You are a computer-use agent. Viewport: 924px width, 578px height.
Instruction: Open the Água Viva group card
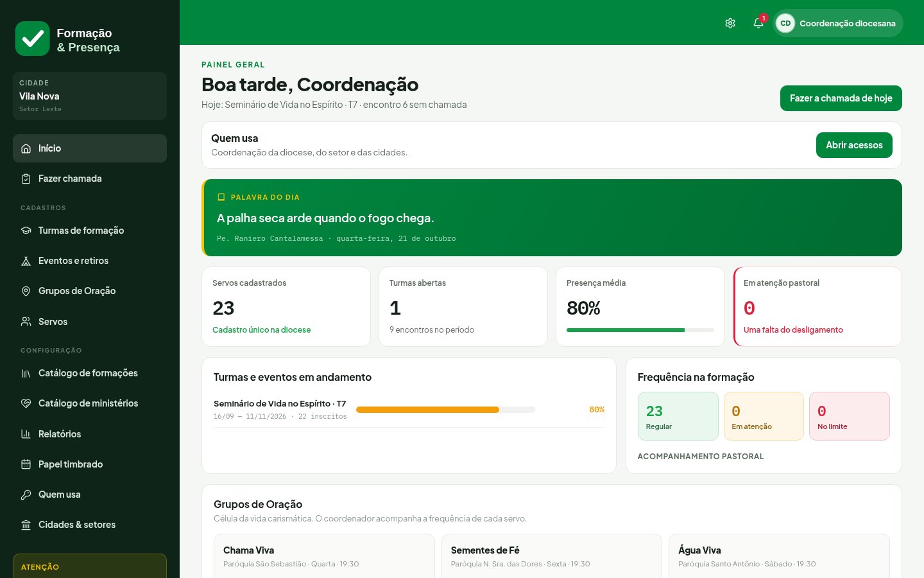pos(779,556)
